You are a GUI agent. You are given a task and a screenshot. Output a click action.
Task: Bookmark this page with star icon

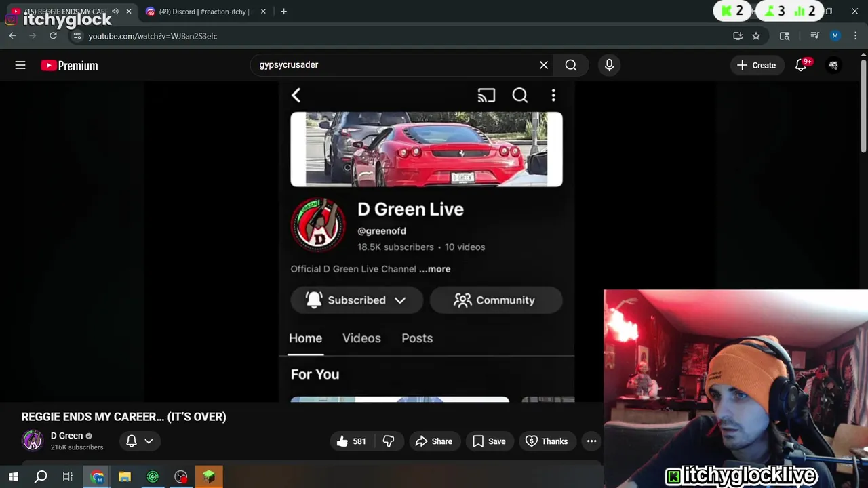[x=756, y=36]
